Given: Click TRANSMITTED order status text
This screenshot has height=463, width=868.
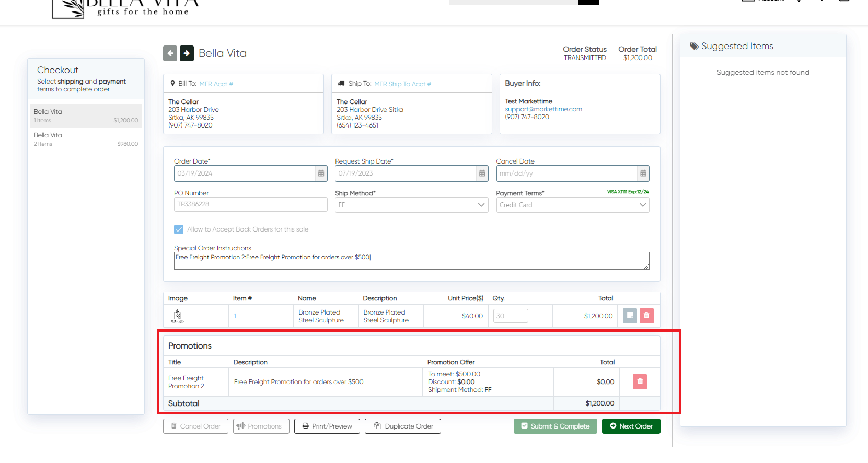Looking at the screenshot, I should tap(585, 58).
